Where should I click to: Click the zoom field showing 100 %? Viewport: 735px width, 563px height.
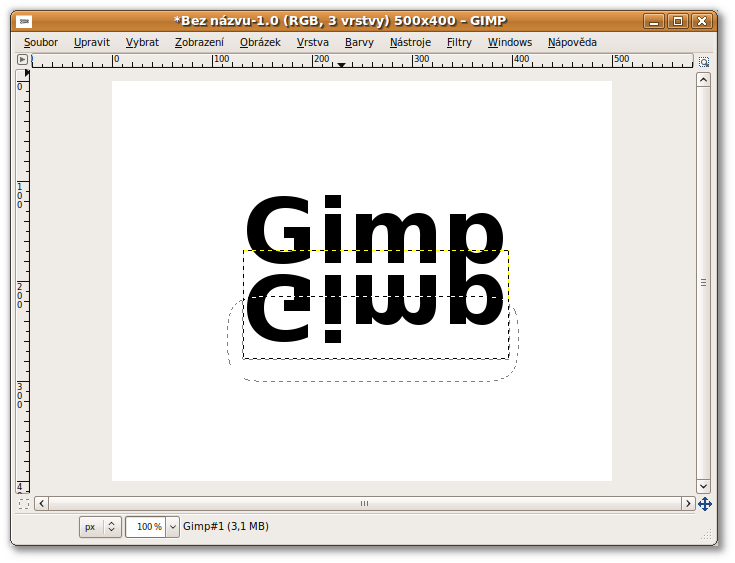pyautogui.click(x=146, y=527)
